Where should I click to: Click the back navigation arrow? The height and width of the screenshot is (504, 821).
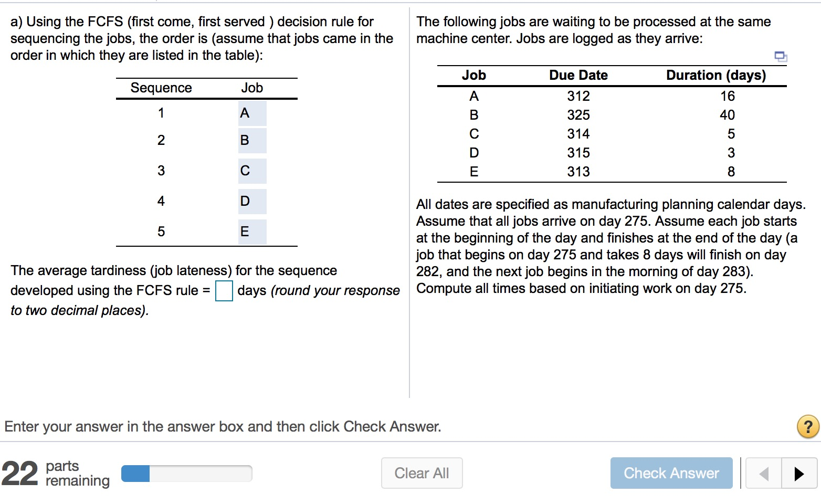[764, 473]
